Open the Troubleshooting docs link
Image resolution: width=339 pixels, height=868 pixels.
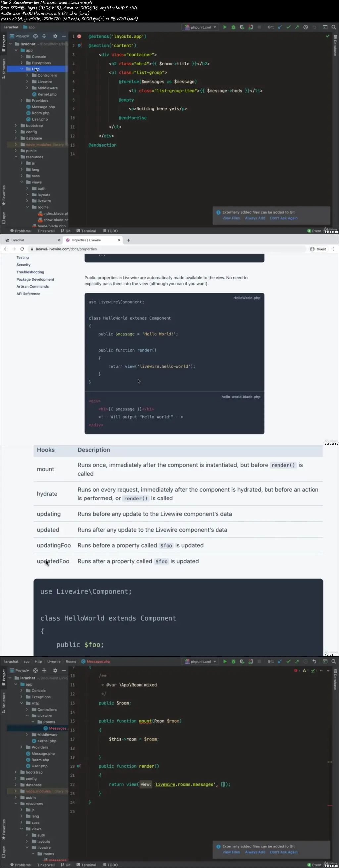pyautogui.click(x=30, y=272)
